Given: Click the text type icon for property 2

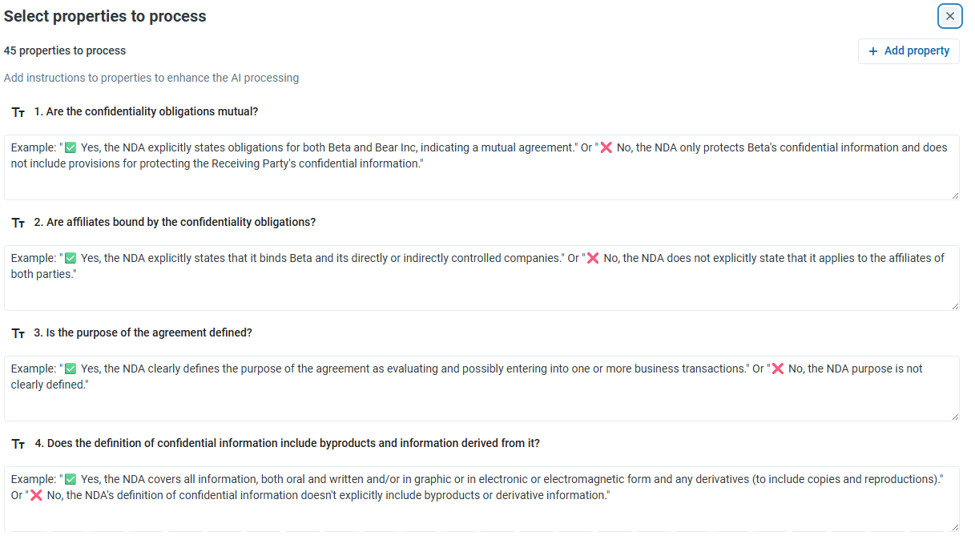Looking at the screenshot, I should [18, 223].
